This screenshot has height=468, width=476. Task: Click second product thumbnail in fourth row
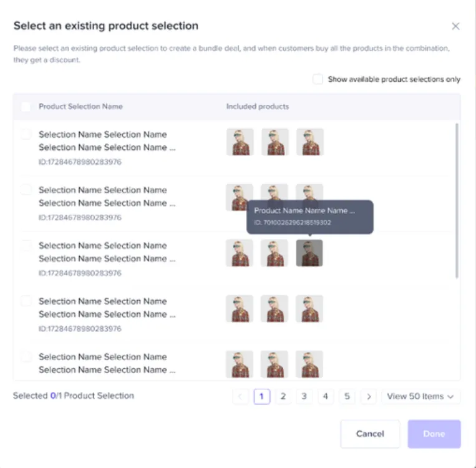pyautogui.click(x=274, y=308)
